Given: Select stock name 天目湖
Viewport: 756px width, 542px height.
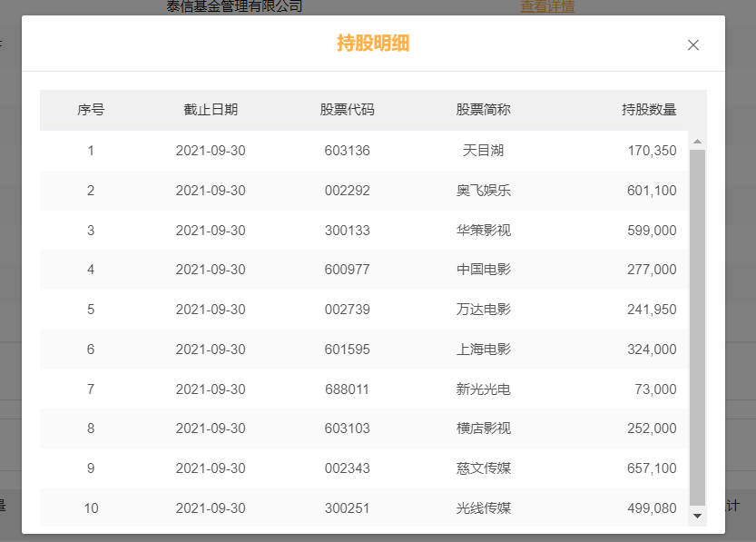Looking at the screenshot, I should point(484,151).
